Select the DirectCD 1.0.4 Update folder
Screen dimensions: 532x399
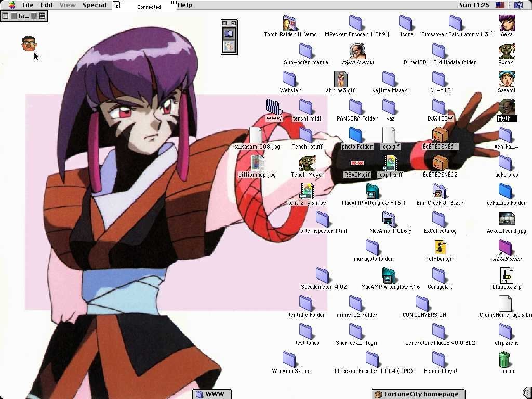[x=439, y=51]
